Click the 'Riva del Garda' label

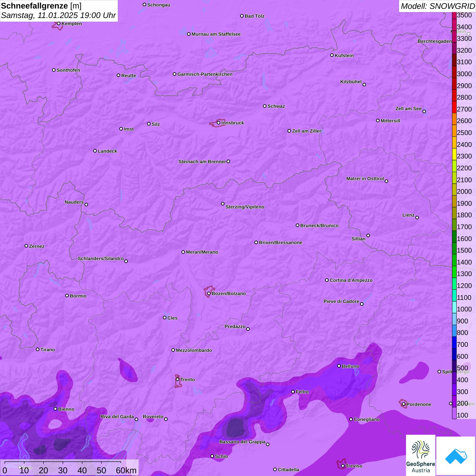(x=117, y=417)
